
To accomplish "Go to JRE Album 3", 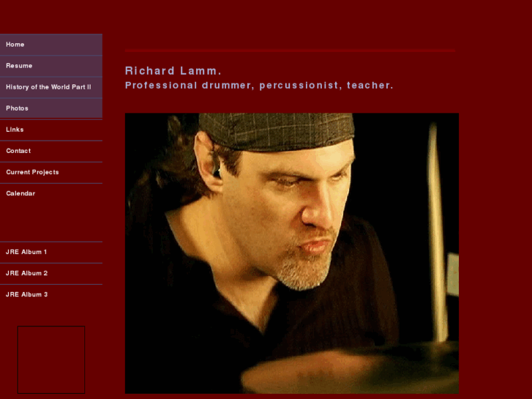I will pyautogui.click(x=51, y=295).
